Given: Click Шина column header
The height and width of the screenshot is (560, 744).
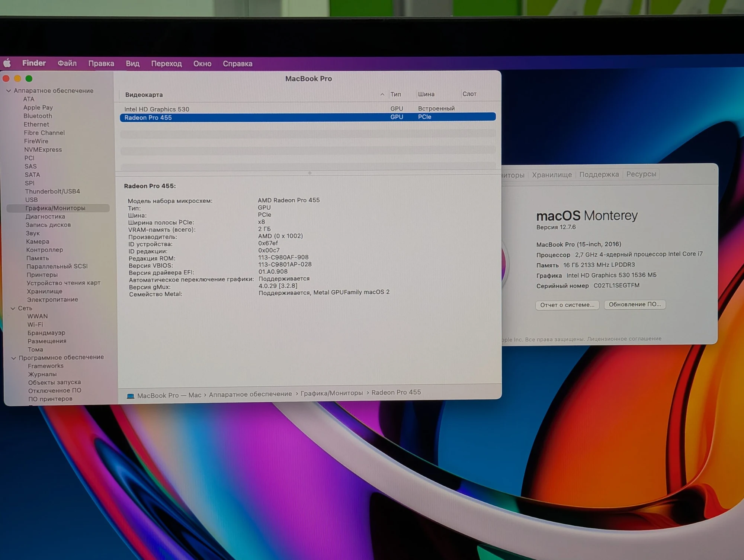Looking at the screenshot, I should click(x=426, y=94).
